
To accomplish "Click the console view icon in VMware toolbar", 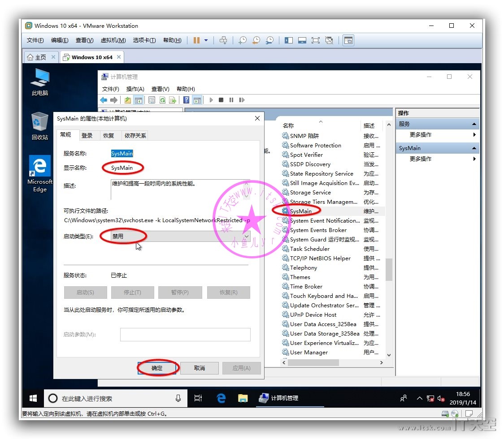I will [x=348, y=40].
